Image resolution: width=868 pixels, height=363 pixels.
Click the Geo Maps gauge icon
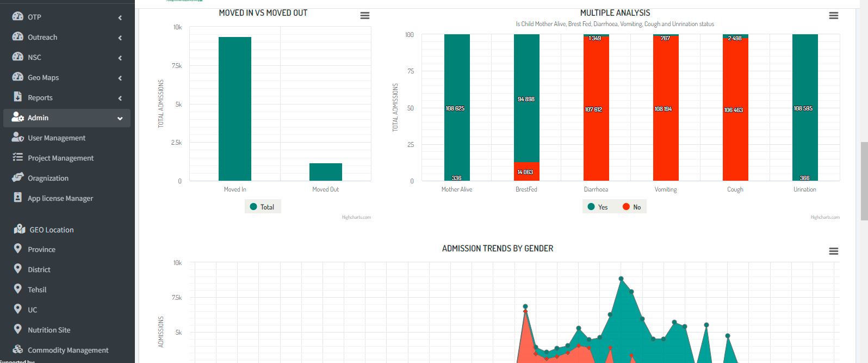click(x=17, y=77)
